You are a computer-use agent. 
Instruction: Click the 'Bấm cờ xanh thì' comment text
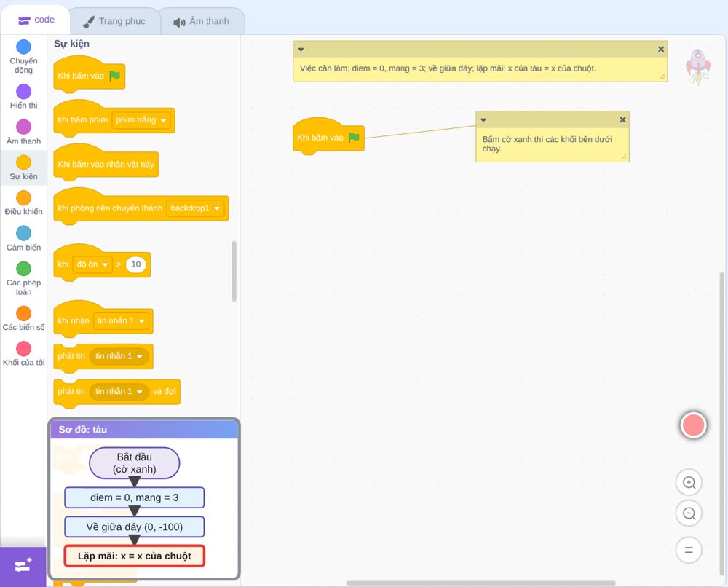tap(547, 144)
